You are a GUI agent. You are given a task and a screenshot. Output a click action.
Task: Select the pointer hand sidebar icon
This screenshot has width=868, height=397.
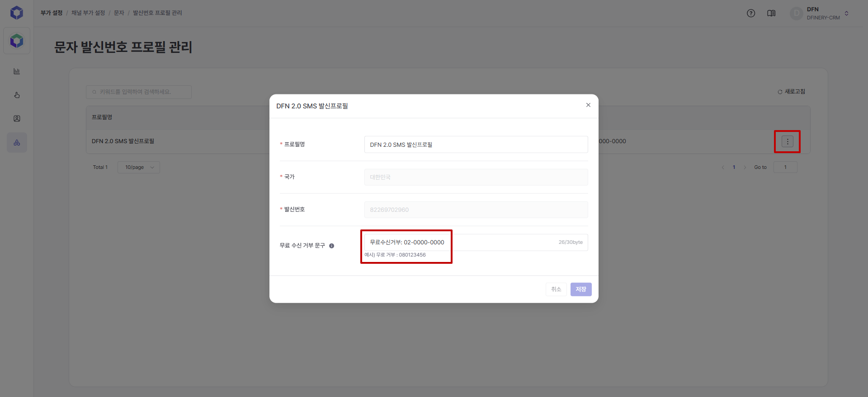(17, 95)
